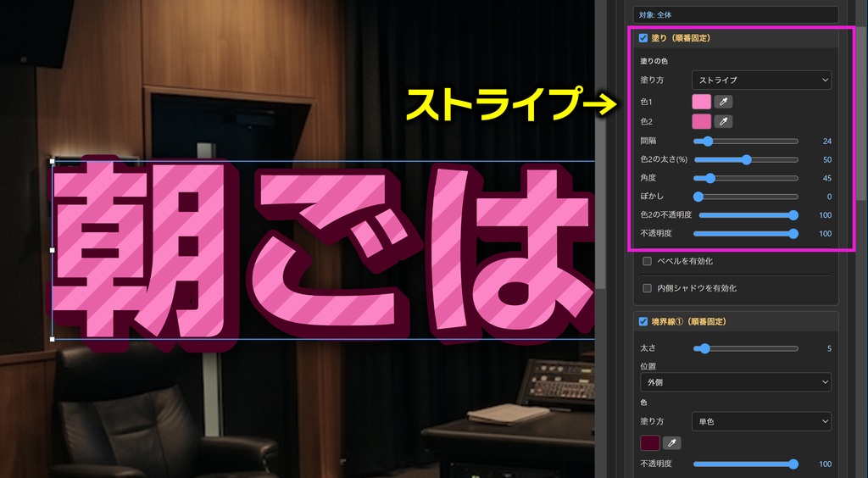Open the 色2 darker pink swatch
The width and height of the screenshot is (868, 478).
coord(701,121)
